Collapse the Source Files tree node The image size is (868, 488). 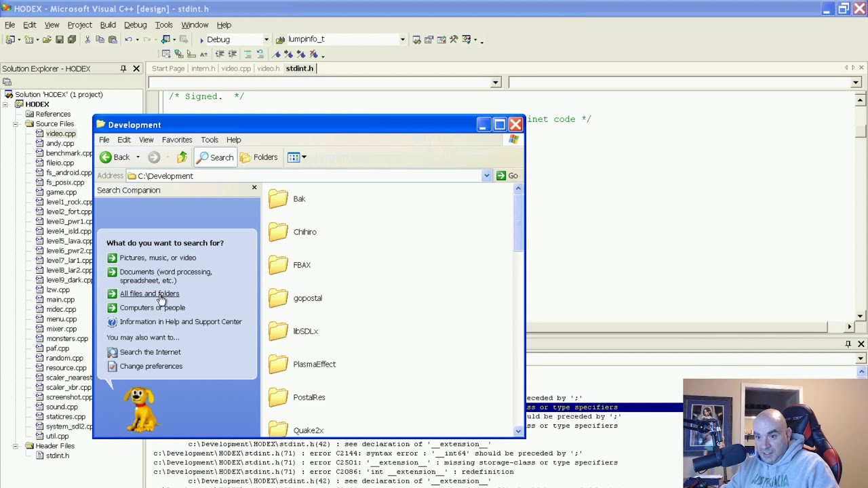tap(15, 124)
